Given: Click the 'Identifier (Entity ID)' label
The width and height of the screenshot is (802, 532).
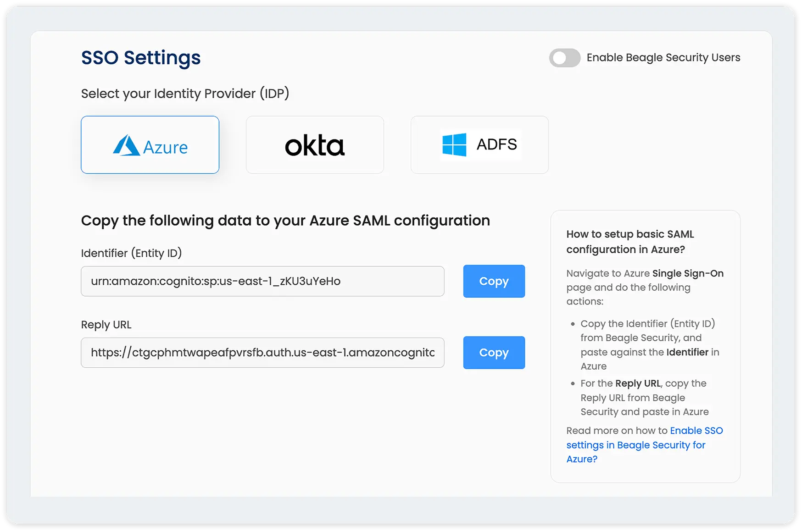Looking at the screenshot, I should (x=132, y=253).
